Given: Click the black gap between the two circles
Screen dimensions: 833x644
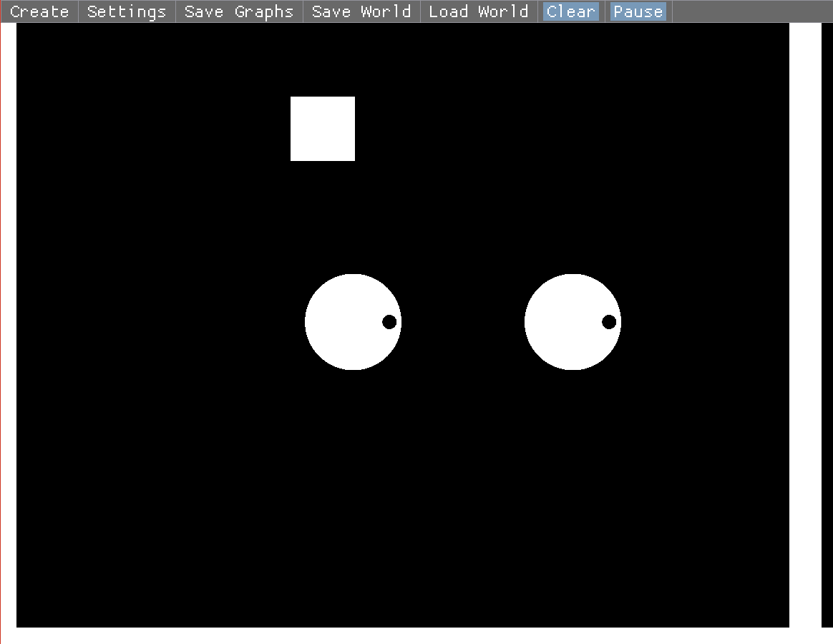Looking at the screenshot, I should click(x=463, y=322).
